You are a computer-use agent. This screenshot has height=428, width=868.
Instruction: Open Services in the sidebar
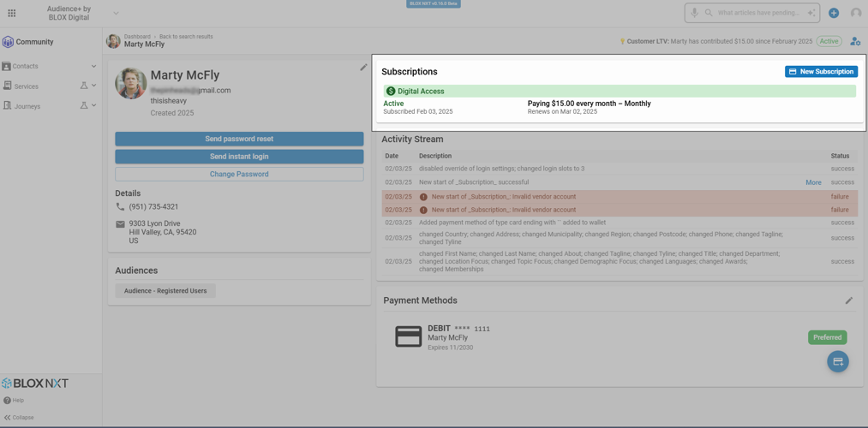pos(26,86)
